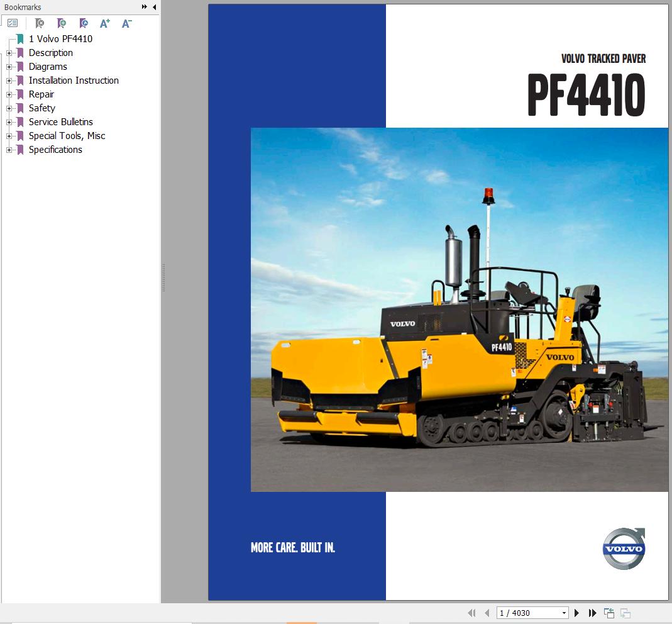Click the PF4410 title on the cover
The height and width of the screenshot is (624, 672).
coord(587,95)
